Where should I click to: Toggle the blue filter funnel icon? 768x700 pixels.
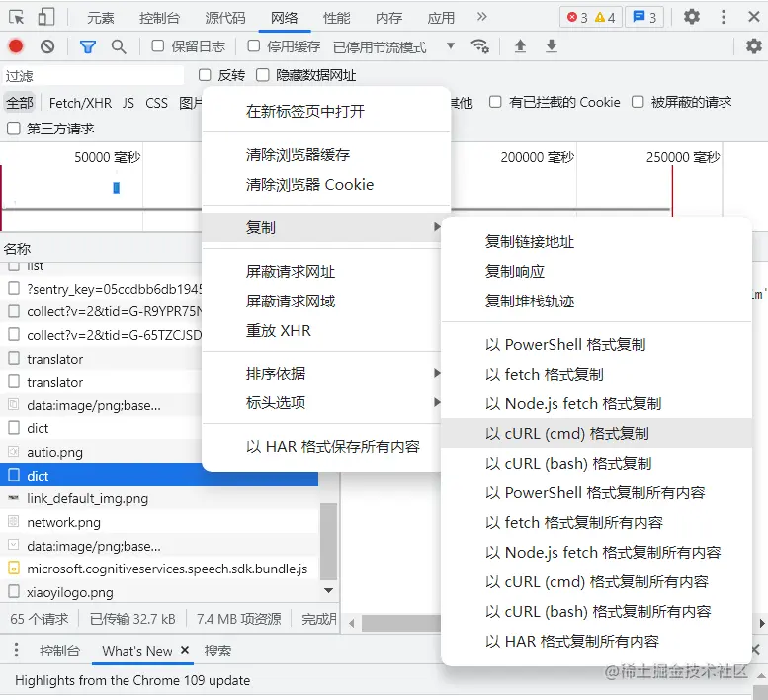point(88,46)
